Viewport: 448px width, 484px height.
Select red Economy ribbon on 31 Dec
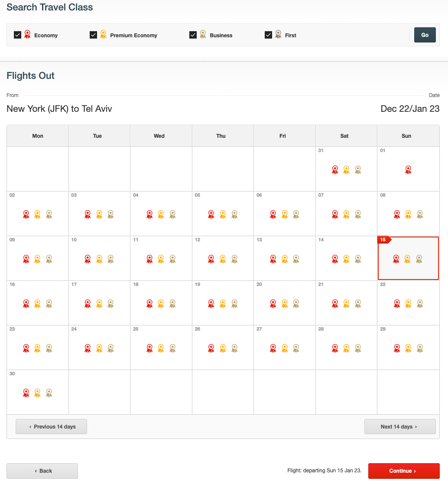coord(335,170)
